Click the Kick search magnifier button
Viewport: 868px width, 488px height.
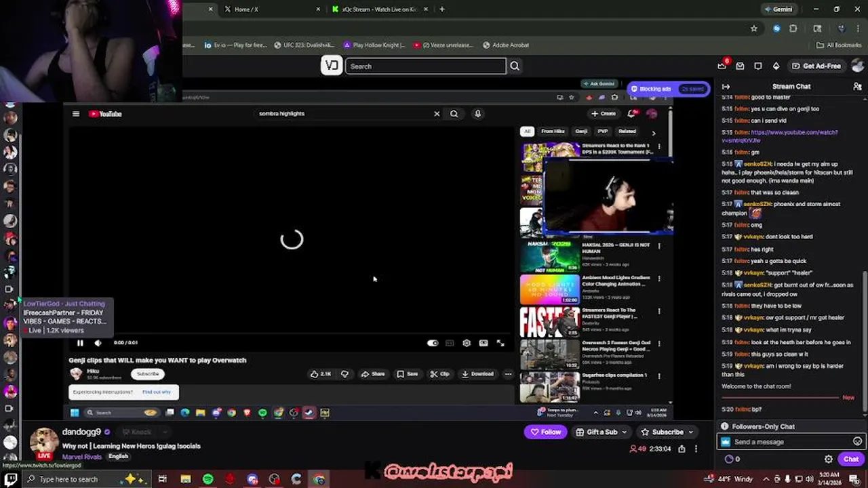tap(515, 66)
